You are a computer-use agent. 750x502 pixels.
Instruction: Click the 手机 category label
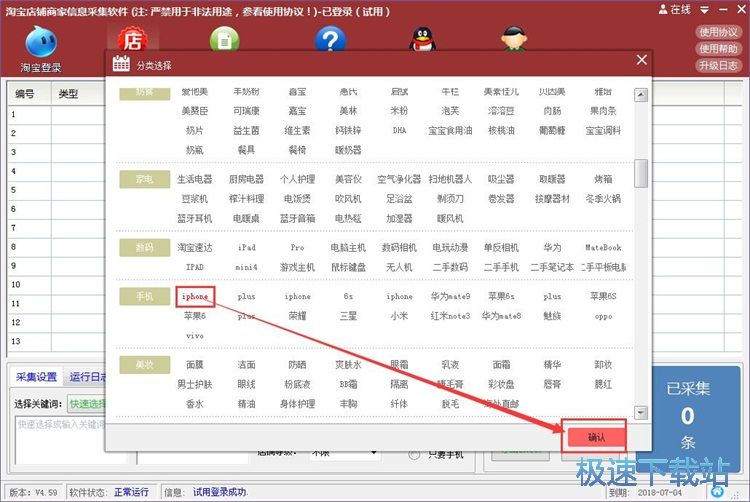click(x=144, y=296)
